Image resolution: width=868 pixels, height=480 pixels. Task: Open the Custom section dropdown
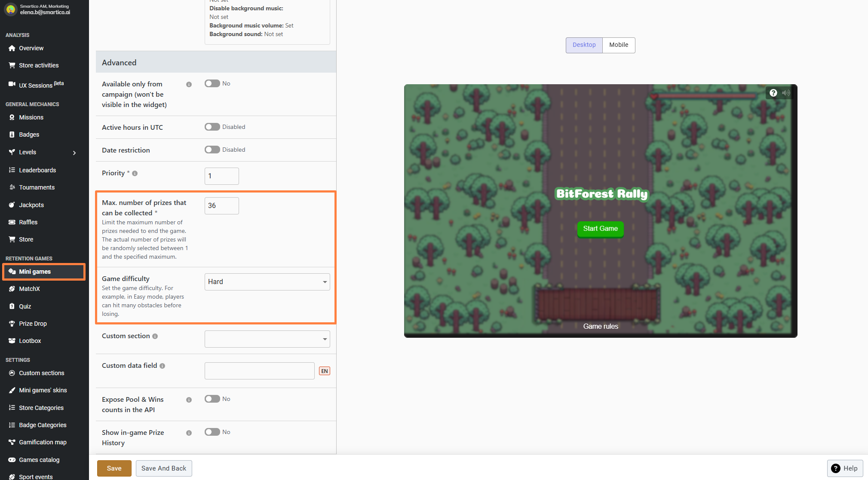[x=267, y=339]
